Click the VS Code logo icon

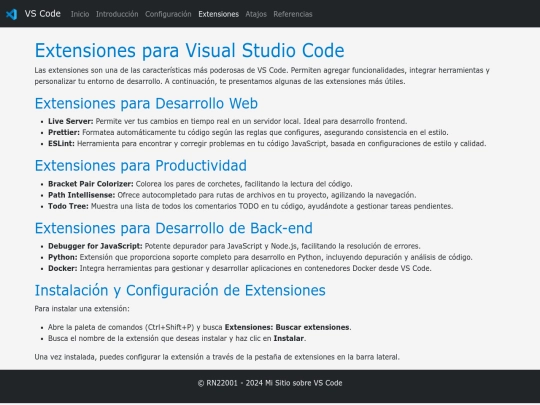[11, 14]
